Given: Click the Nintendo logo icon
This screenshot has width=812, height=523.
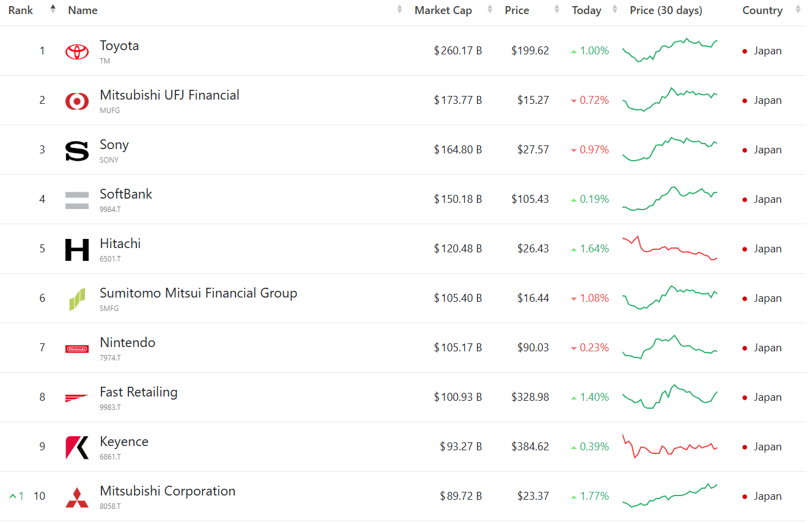Looking at the screenshot, I should point(77,348).
